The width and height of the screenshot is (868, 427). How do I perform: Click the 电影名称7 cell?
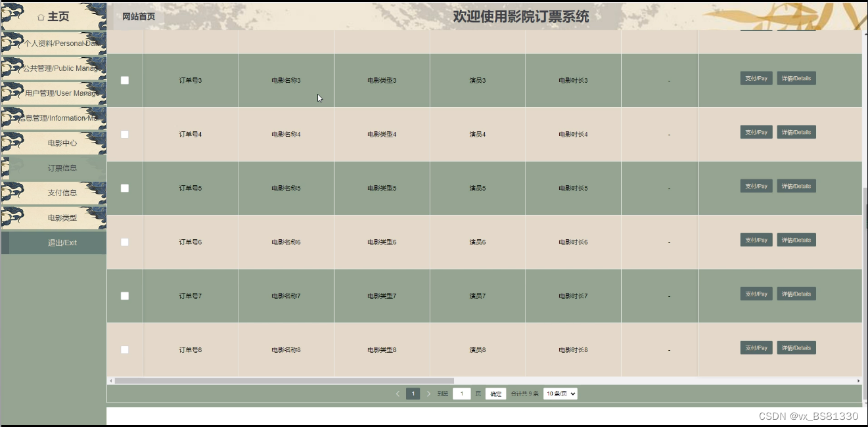point(286,296)
